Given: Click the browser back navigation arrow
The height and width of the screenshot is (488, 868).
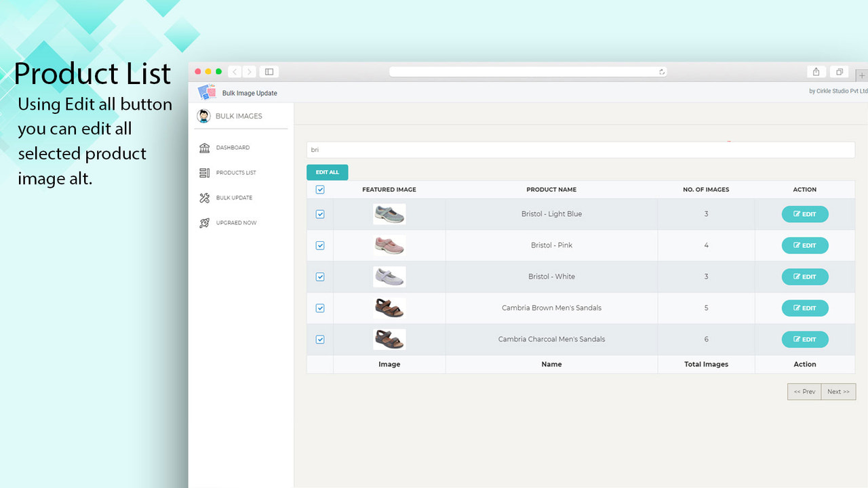Looking at the screenshot, I should coord(235,71).
